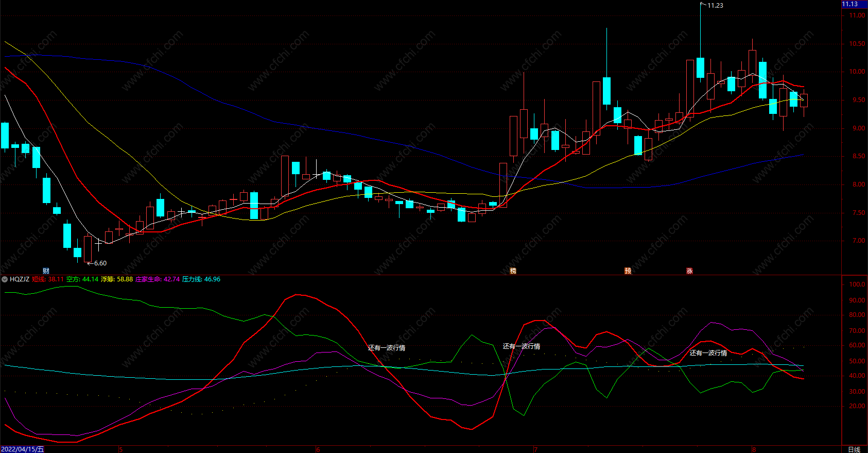This screenshot has height=453, width=868.
Task: Click the 财 event marker icon
Action: point(46,271)
